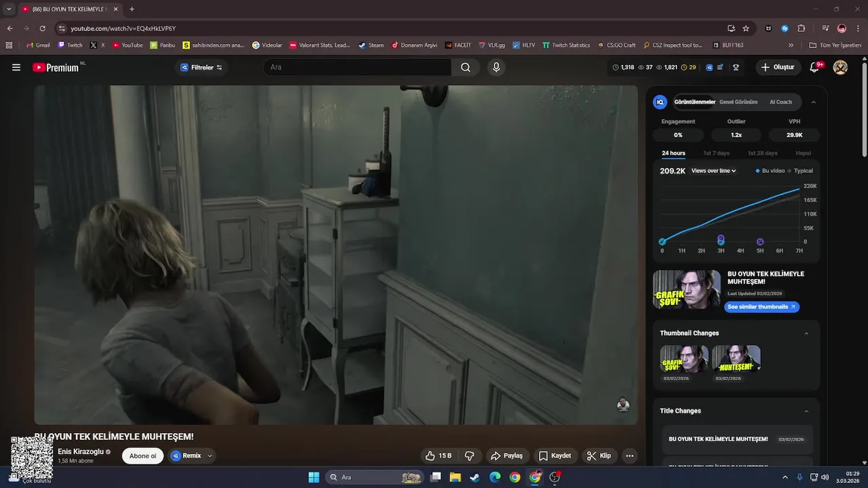This screenshot has width=868, height=488.
Task: Open the tab search dropdown arrow
Action: click(9, 9)
